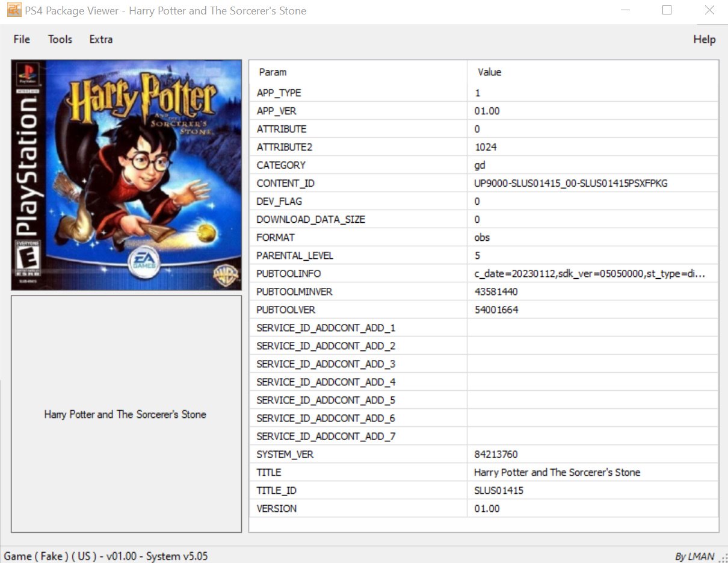Click the Harry Potter cover art image
The width and height of the screenshot is (728, 563).
tap(126, 175)
